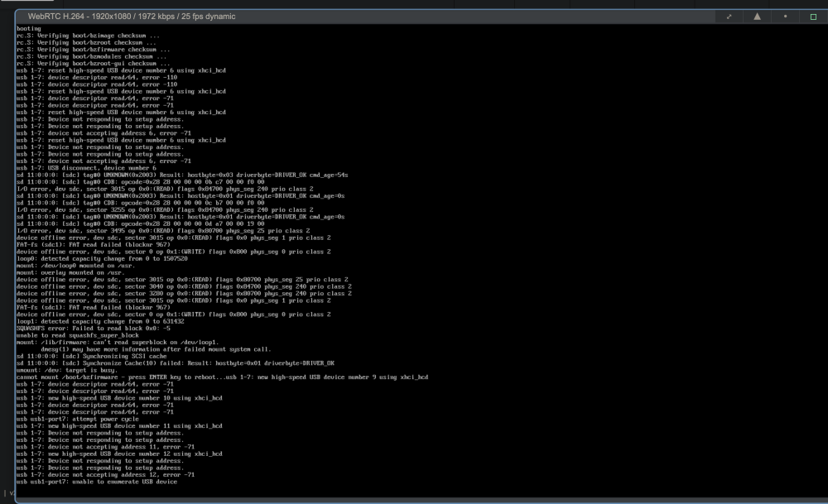Click device offline error sector 3040 line
The width and height of the screenshot is (828, 504).
click(x=184, y=286)
